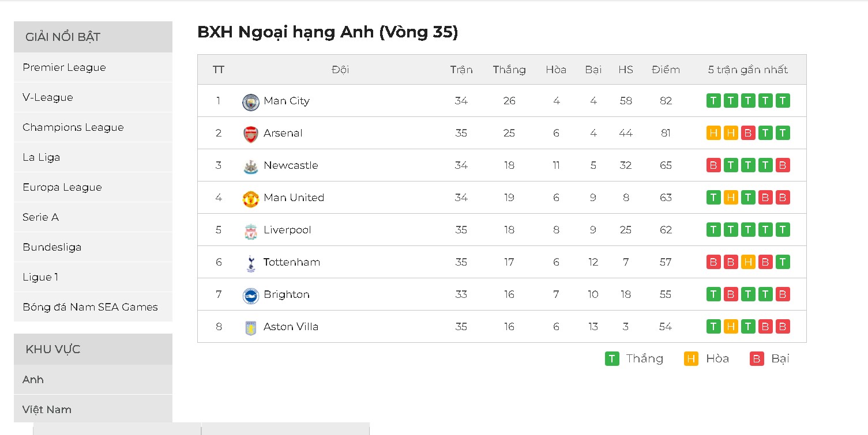Choose Bóng đá Nam SEA Games
Screen dimensions: 868x435
(x=90, y=307)
